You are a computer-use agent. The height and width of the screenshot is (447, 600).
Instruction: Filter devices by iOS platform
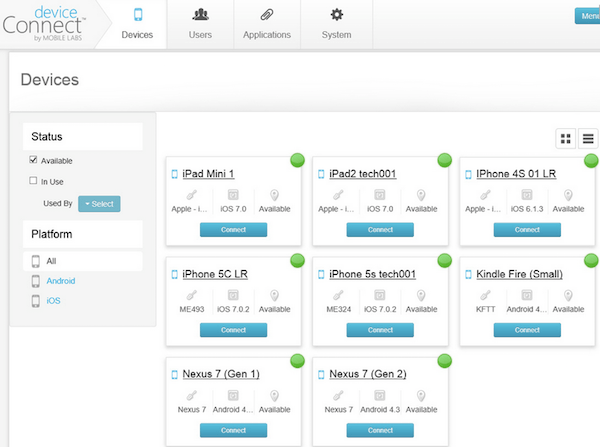(54, 301)
